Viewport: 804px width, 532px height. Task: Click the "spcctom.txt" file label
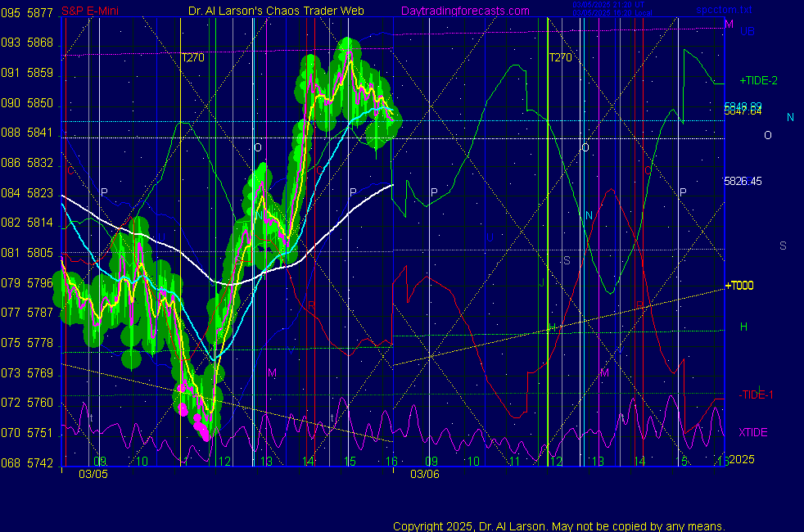724,10
